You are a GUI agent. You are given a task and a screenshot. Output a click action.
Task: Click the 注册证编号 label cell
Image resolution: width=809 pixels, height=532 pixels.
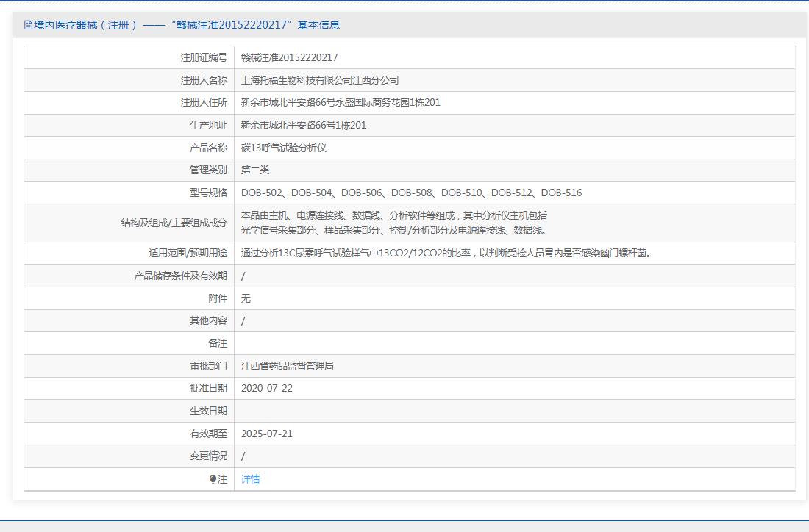129,57
